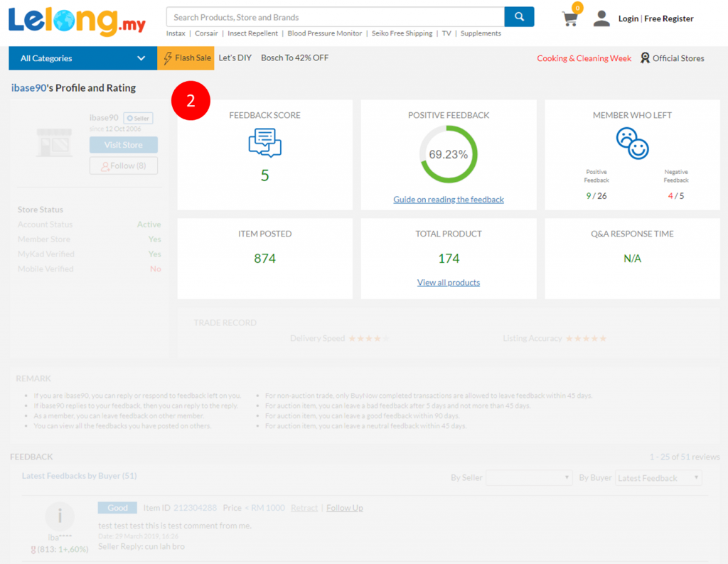Click the ibase90 profile name link
728x564 pixels.
(x=28, y=87)
